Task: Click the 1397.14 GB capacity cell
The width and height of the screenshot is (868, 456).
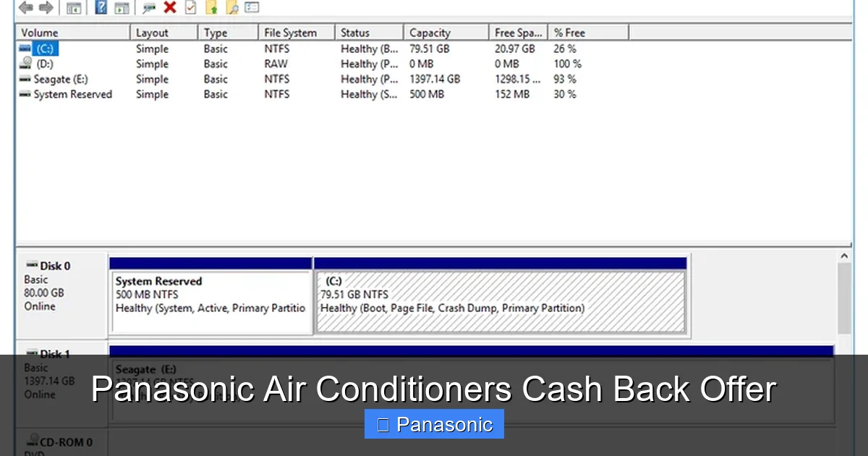Action: click(x=434, y=79)
